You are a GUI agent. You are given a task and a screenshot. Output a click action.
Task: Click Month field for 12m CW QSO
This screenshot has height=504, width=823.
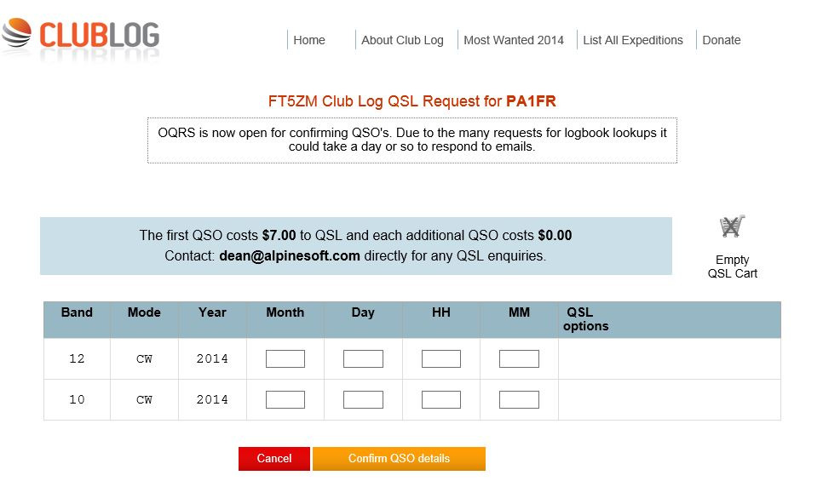pos(285,359)
